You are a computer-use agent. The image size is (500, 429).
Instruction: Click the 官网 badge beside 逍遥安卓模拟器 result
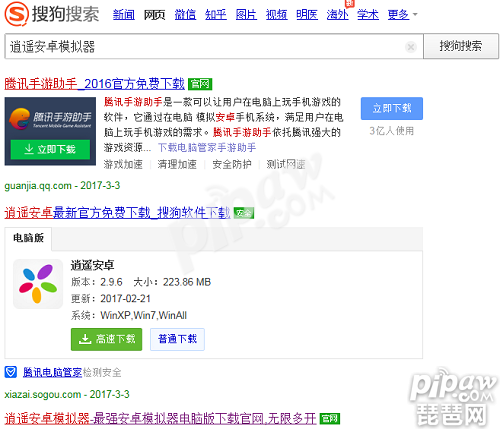click(x=330, y=418)
